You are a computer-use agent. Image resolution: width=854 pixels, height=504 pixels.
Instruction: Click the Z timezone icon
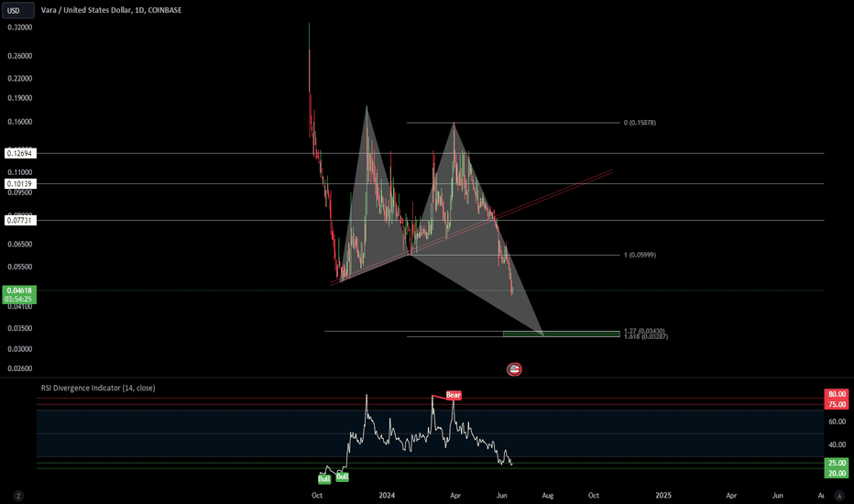pos(18,496)
